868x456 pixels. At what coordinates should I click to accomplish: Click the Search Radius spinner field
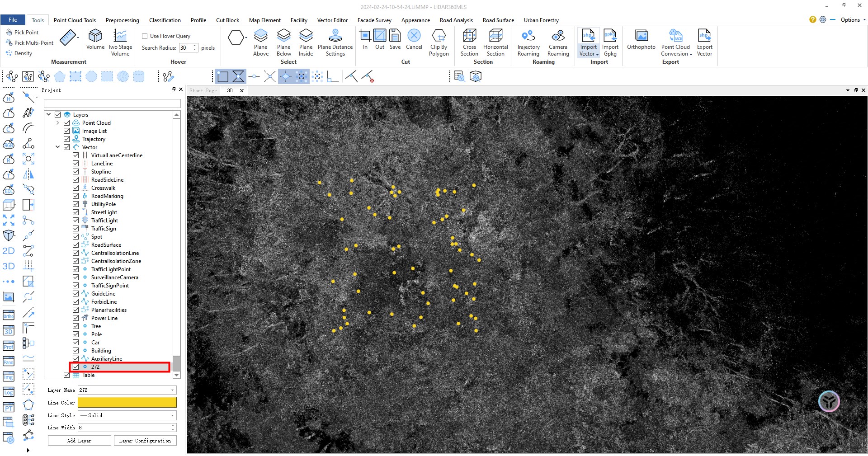(189, 48)
